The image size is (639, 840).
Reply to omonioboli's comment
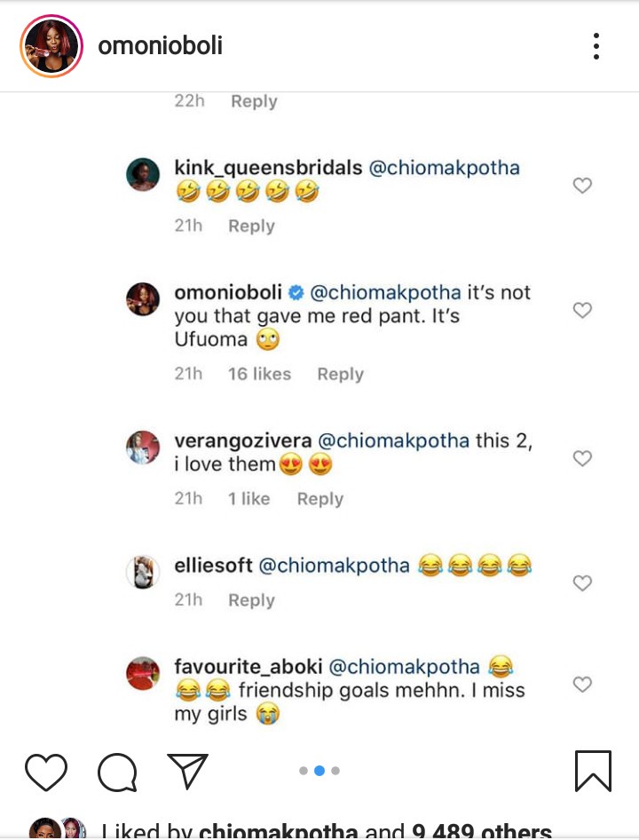tap(340, 374)
